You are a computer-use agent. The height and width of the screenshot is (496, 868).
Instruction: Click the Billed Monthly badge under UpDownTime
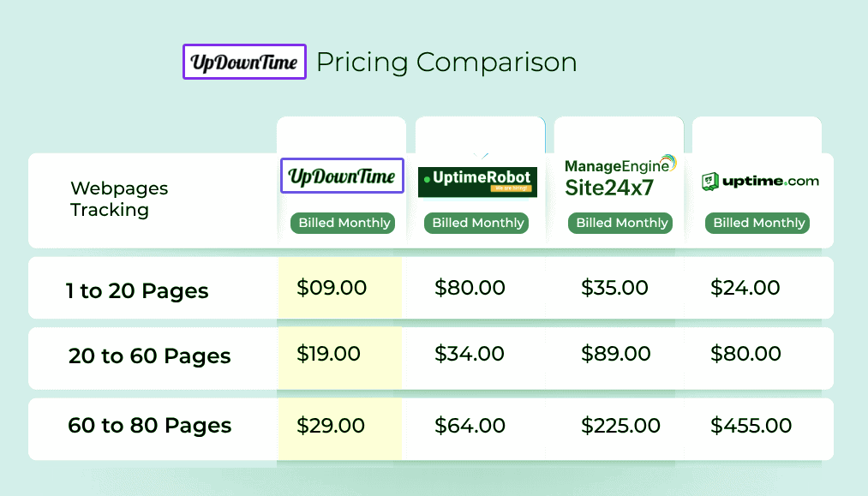tap(342, 223)
